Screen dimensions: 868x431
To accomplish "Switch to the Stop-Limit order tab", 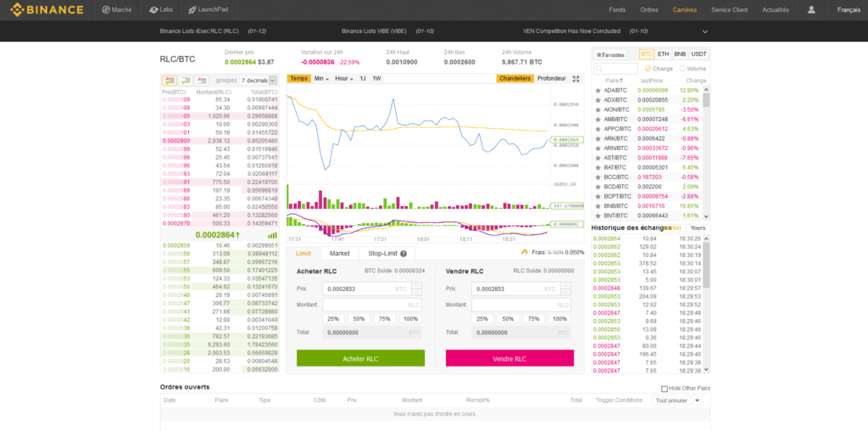I will click(387, 253).
